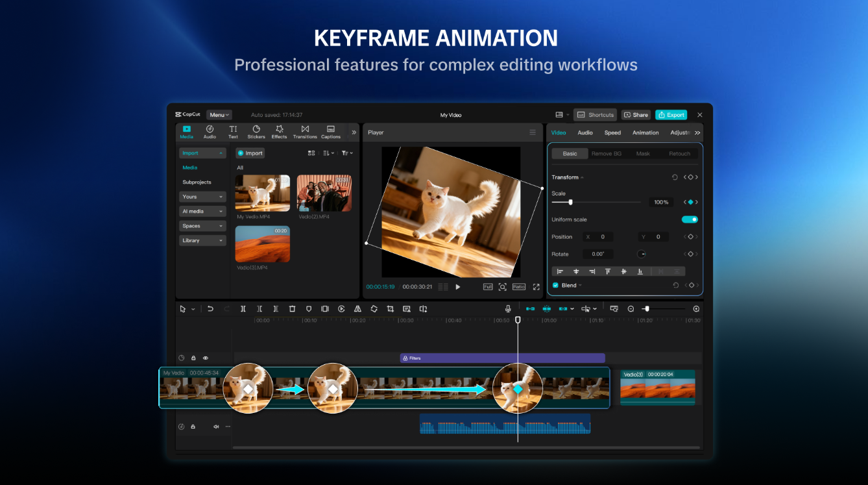Click the timeline zoom slider handle
The width and height of the screenshot is (868, 485).
coord(647,309)
